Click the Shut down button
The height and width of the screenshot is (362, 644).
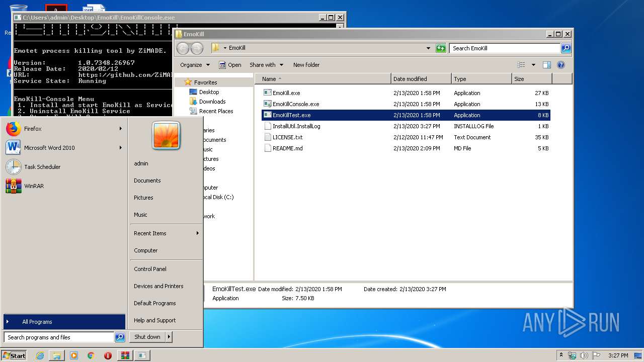(147, 337)
